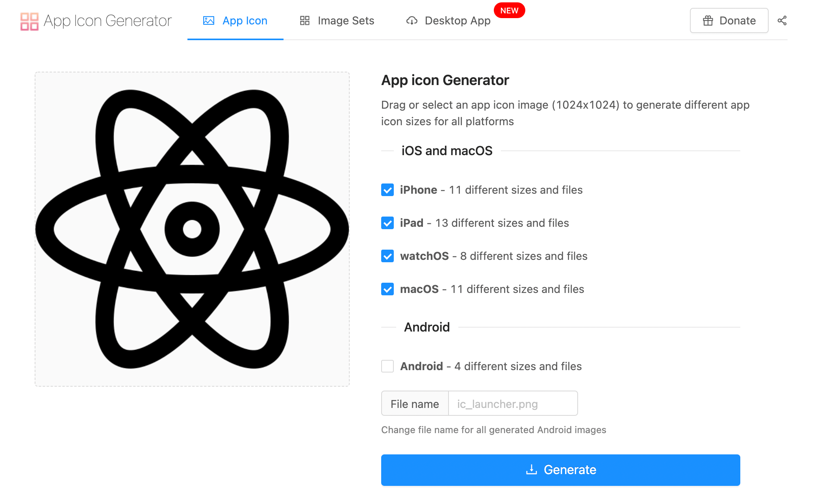Toggle the macOS checkbox off
Image resolution: width=823 pixels, height=504 pixels.
click(387, 289)
